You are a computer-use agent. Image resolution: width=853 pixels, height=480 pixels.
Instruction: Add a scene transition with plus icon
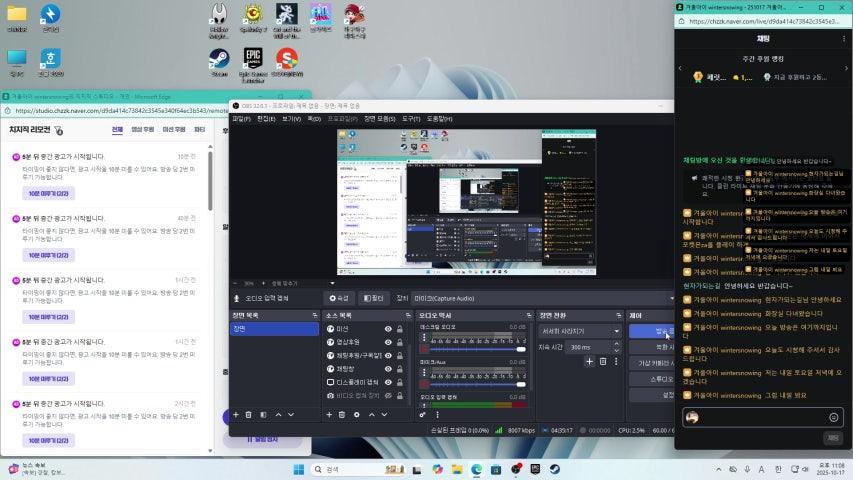coord(589,362)
